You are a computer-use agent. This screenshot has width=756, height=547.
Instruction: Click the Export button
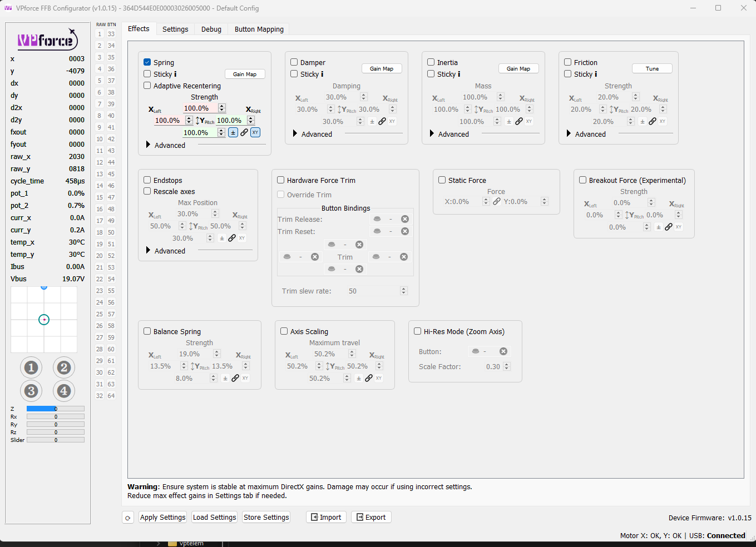point(371,518)
